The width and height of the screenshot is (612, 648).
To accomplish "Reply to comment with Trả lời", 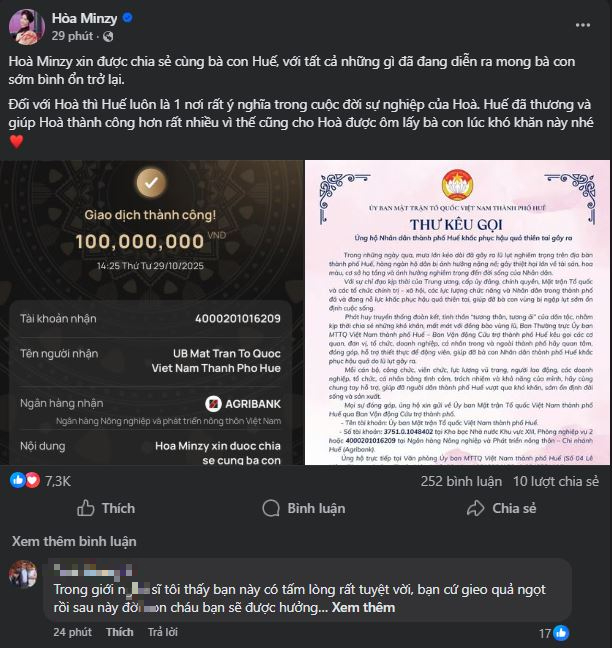I will (x=163, y=632).
